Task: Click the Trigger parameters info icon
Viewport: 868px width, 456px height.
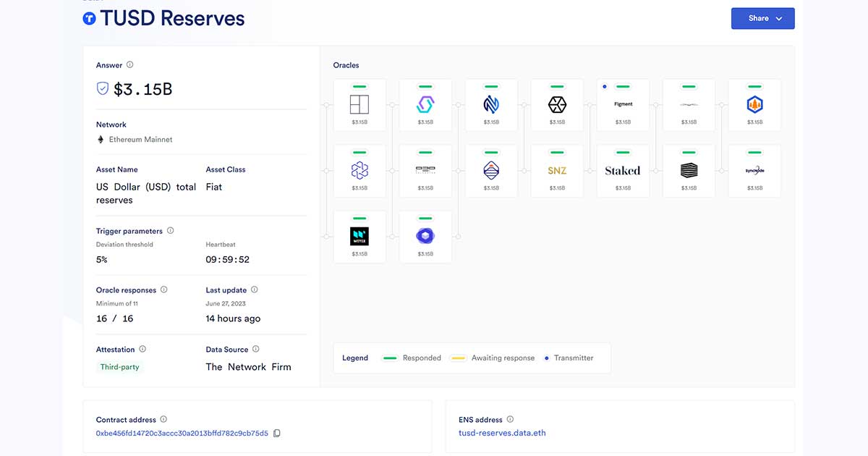Action: [x=171, y=231]
